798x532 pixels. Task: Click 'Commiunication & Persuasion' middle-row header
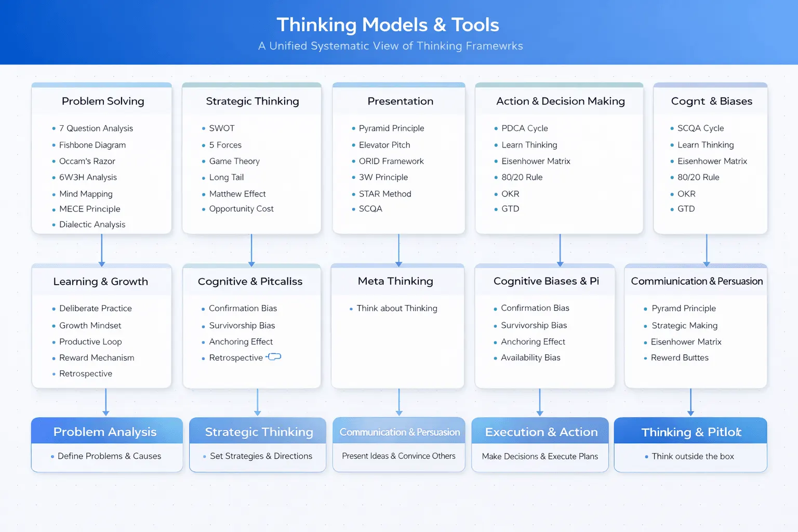click(697, 281)
